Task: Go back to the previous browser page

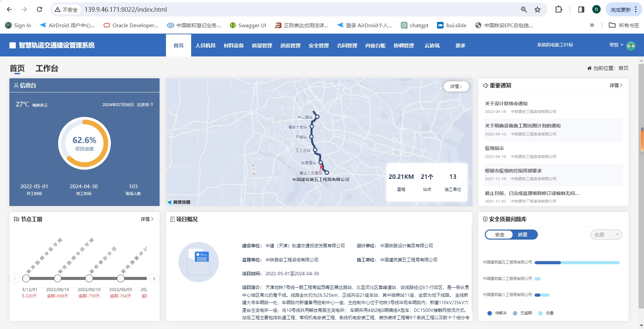Action: click(x=9, y=9)
